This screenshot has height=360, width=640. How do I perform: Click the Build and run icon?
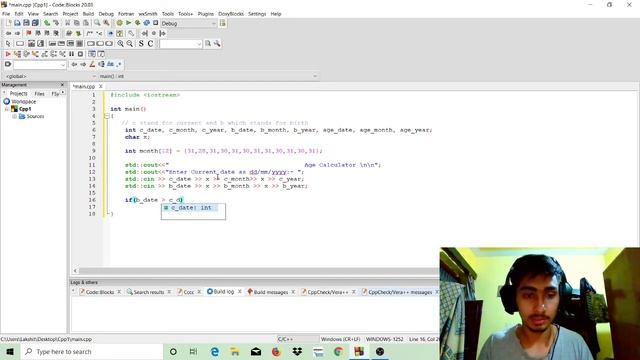click(138, 23)
